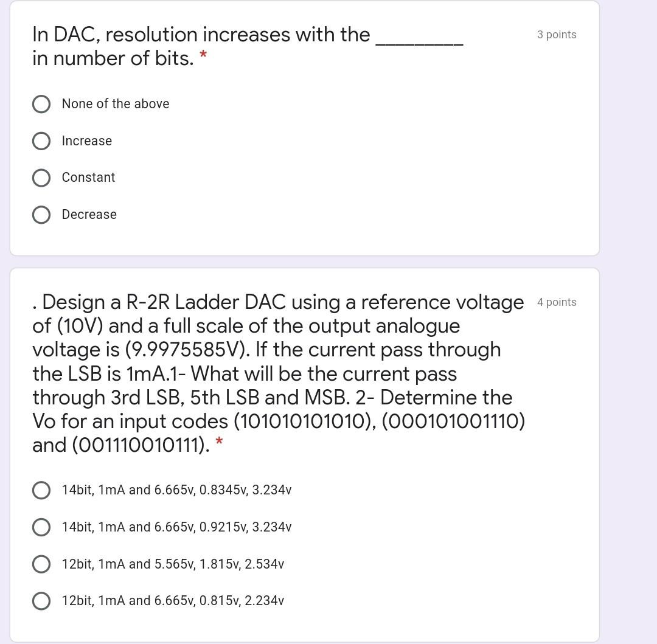Click the blank area between question cards
This screenshot has height=644, width=657.
304,261
